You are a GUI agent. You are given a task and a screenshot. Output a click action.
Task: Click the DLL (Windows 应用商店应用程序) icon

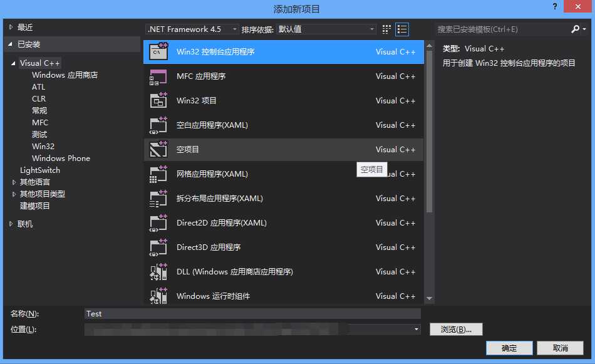click(x=158, y=272)
